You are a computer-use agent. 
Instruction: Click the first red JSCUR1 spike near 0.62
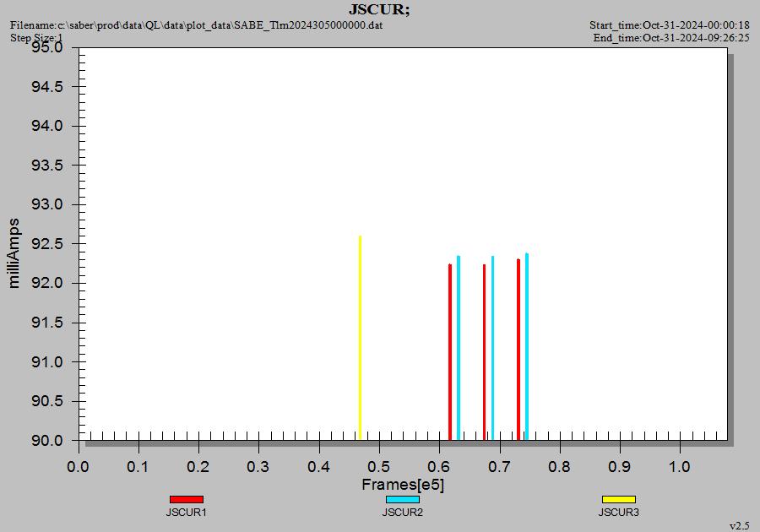pos(450,352)
